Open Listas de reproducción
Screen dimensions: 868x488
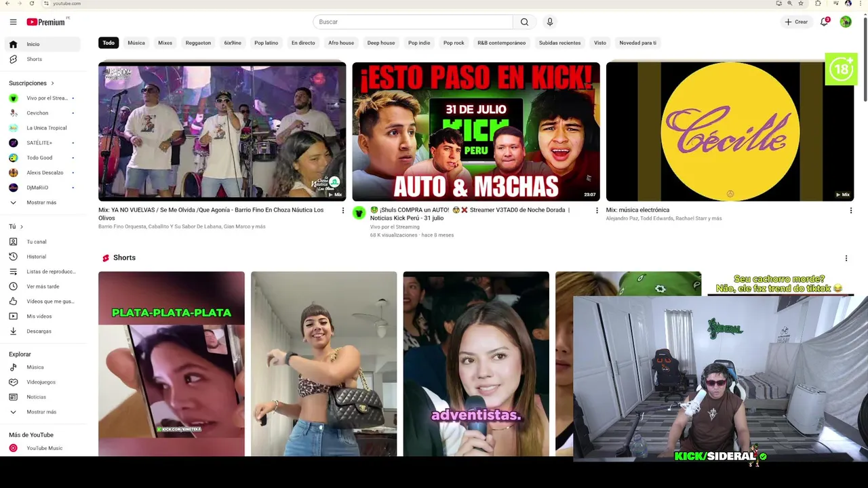point(42,271)
